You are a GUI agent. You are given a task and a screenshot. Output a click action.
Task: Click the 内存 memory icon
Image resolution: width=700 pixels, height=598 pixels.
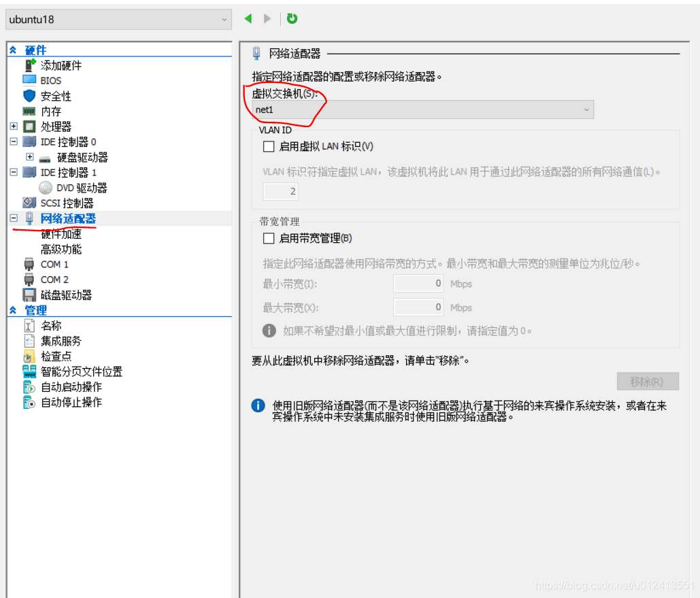[29, 111]
